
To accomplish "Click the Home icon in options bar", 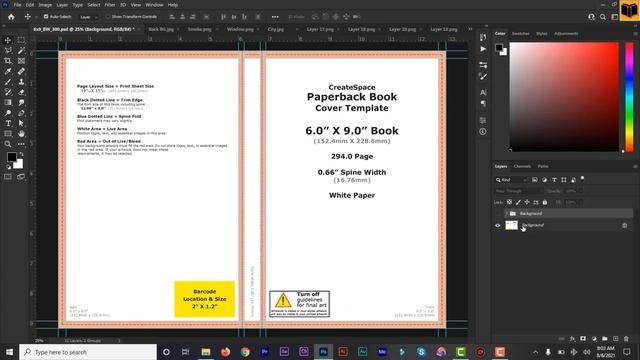I will [11, 17].
